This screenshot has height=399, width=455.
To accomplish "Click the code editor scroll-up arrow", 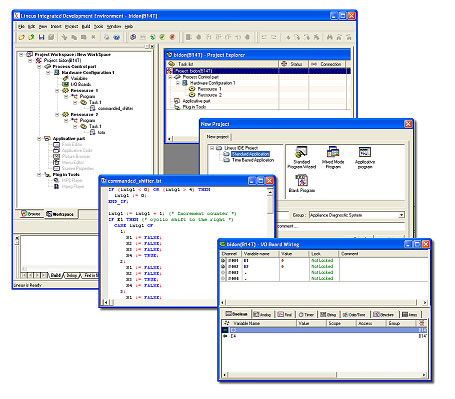I will point(270,192).
